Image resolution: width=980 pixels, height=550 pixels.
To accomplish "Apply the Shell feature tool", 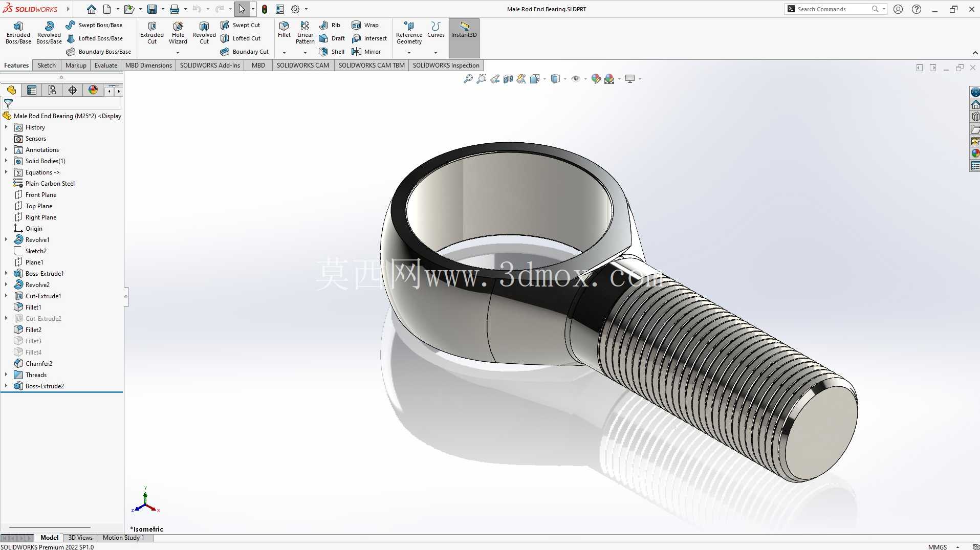I will tap(332, 52).
